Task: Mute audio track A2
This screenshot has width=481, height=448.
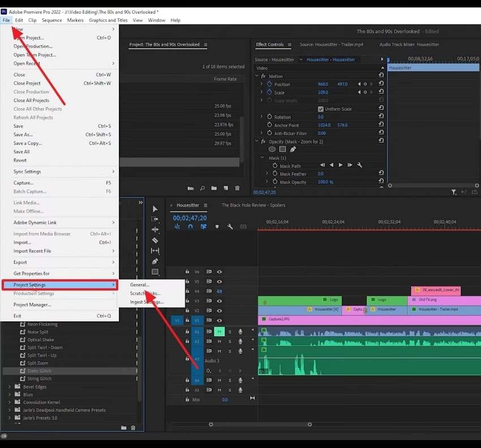Action: click(220, 342)
